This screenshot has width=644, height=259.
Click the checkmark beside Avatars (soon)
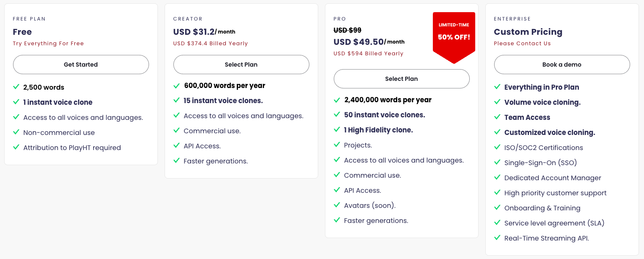click(337, 205)
